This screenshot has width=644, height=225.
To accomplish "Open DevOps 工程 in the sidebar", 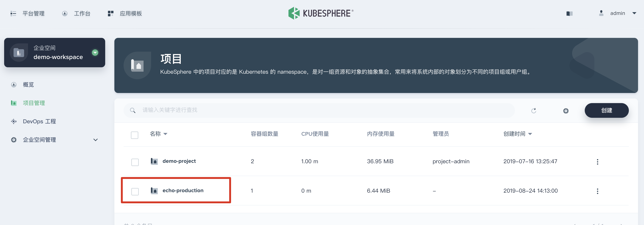I will point(39,121).
